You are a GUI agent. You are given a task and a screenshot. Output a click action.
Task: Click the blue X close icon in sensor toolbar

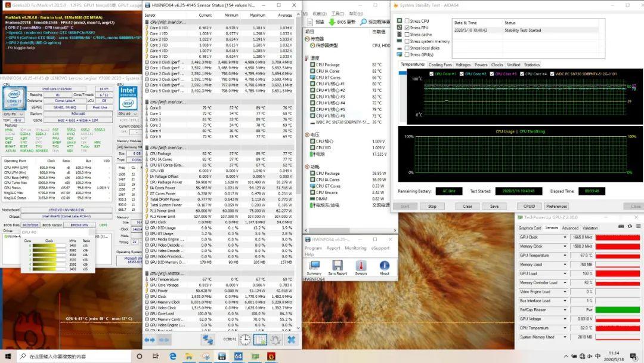click(x=291, y=340)
